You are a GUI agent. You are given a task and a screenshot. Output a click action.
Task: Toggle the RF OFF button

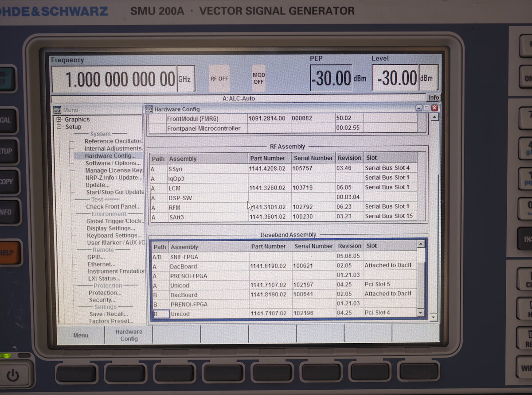[219, 78]
